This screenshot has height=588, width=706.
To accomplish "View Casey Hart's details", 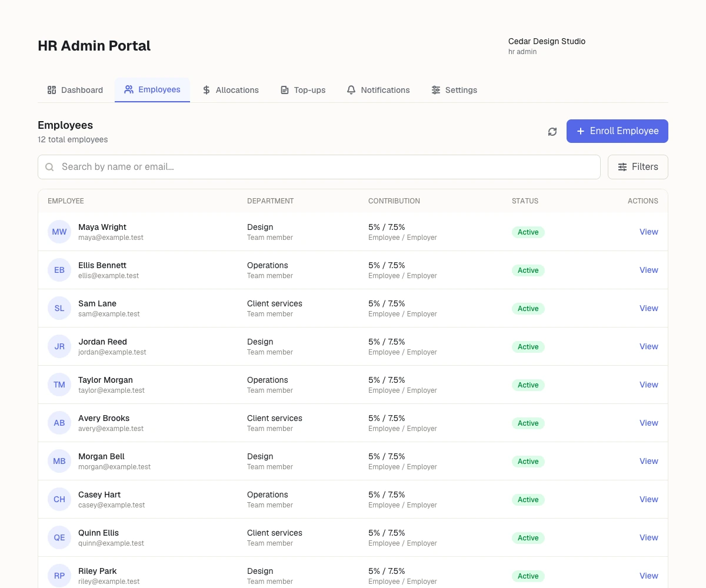I will coord(649,499).
